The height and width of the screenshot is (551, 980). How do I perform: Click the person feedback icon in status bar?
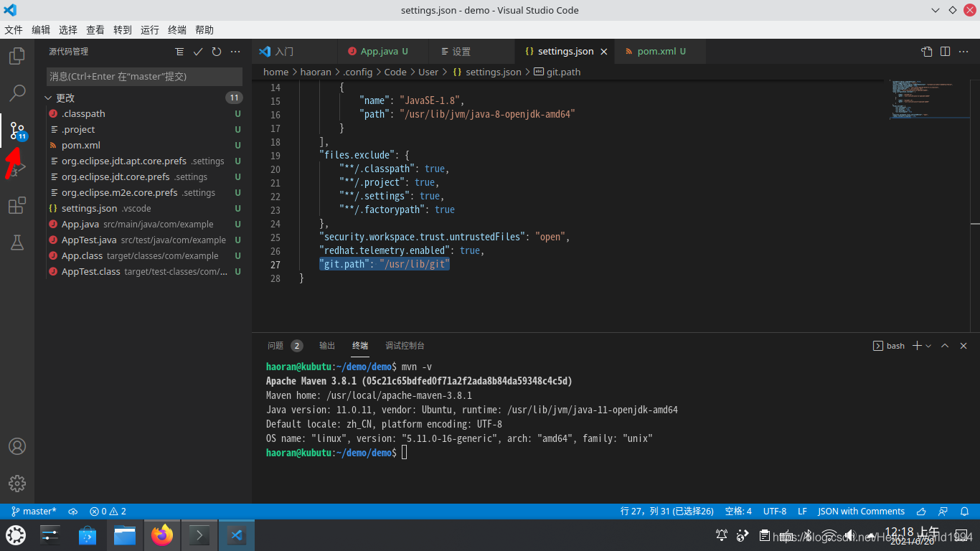tap(944, 512)
